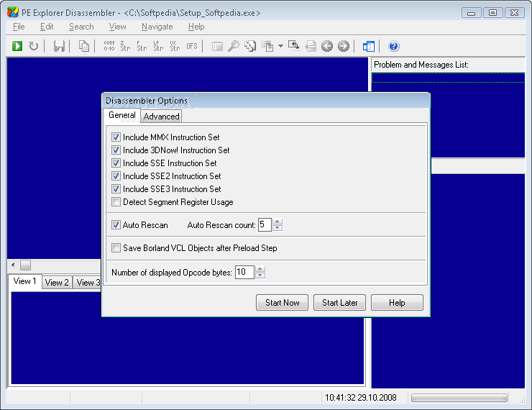Viewport: 532px width, 410px height.
Task: Open the Navigate menu
Action: coord(157,27)
